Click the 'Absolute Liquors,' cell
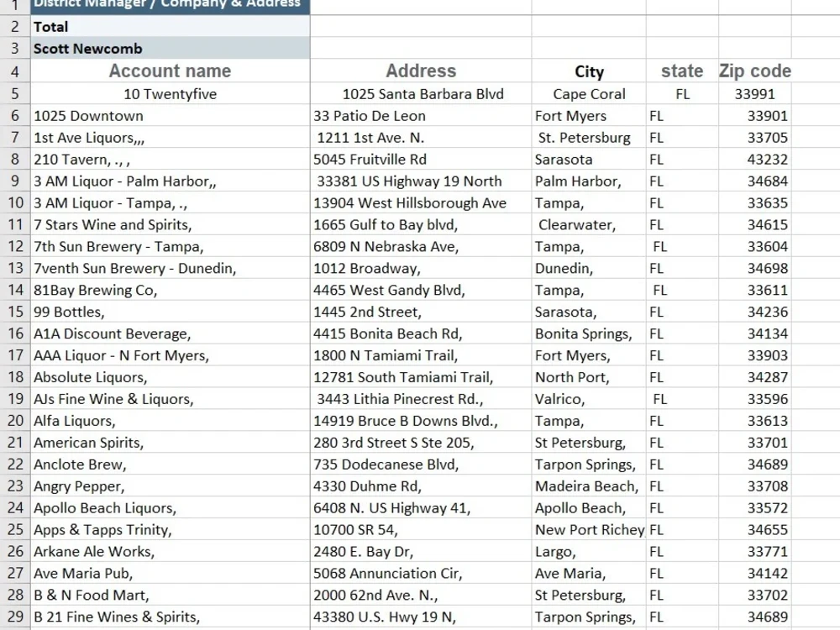840x630 pixels. [170, 377]
